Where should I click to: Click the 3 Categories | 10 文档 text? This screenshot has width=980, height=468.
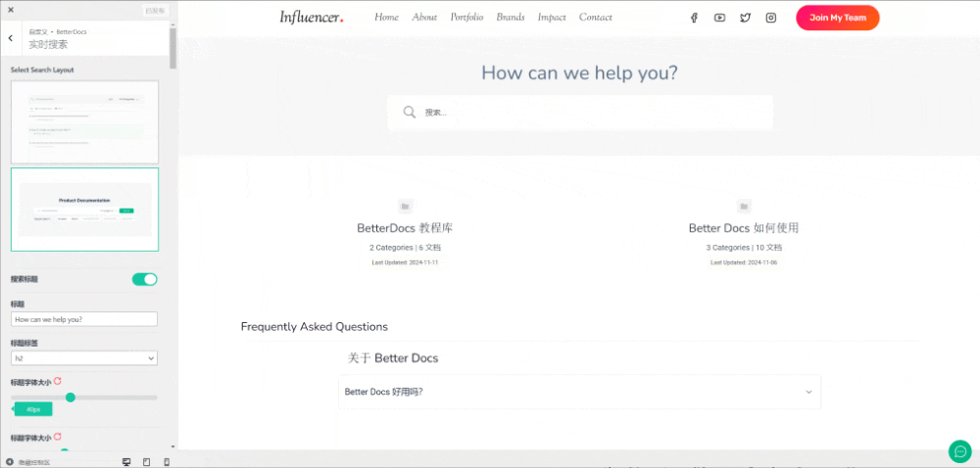[744, 248]
